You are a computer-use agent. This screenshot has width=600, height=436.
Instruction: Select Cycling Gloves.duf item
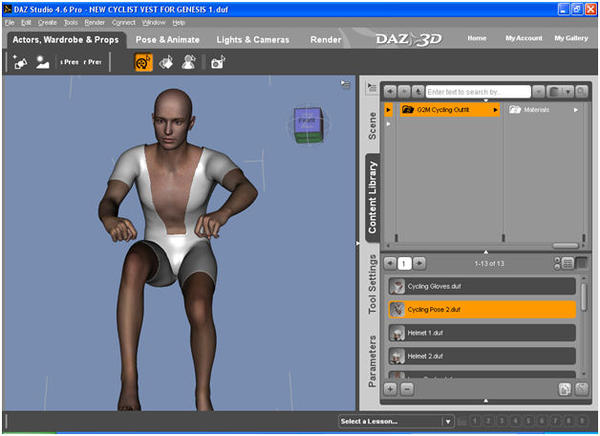482,286
